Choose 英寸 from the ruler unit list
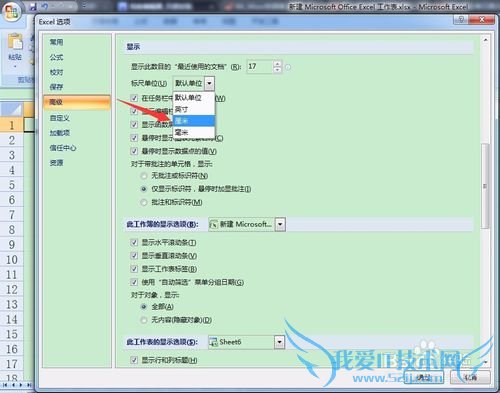 pos(194,109)
